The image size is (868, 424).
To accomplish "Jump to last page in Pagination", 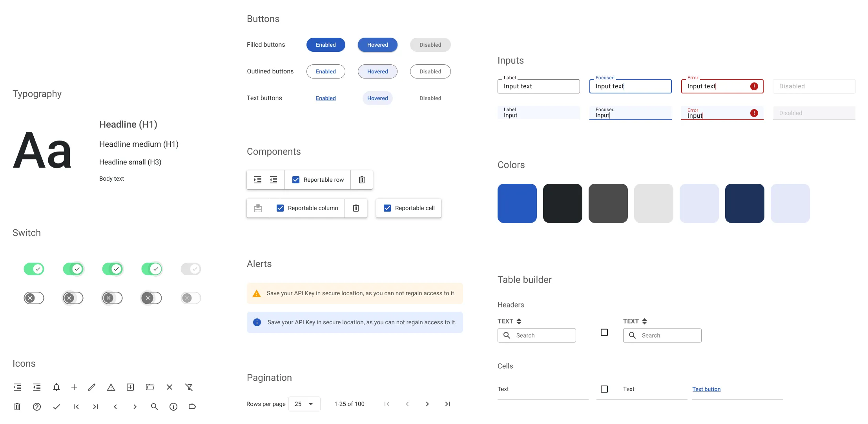I will tap(448, 404).
